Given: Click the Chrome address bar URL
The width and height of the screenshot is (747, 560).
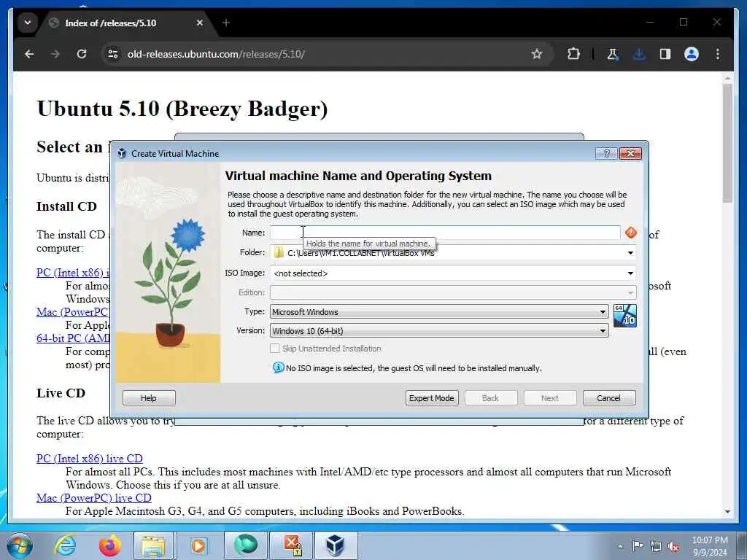Looking at the screenshot, I should 216,54.
